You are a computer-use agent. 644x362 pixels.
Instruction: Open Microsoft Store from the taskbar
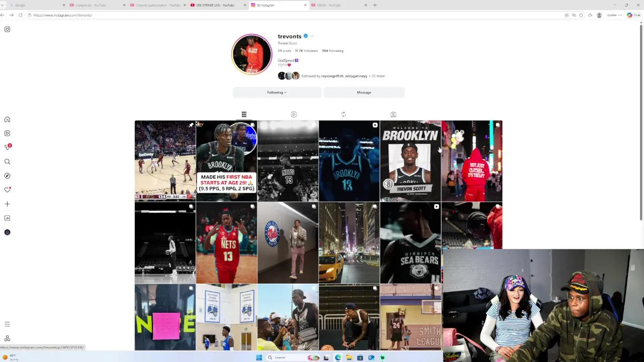360,357
